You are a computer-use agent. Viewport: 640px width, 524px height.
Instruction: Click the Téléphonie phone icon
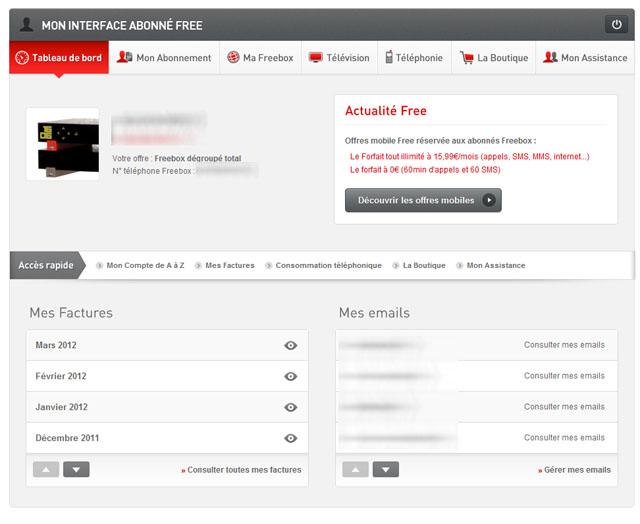coord(388,58)
